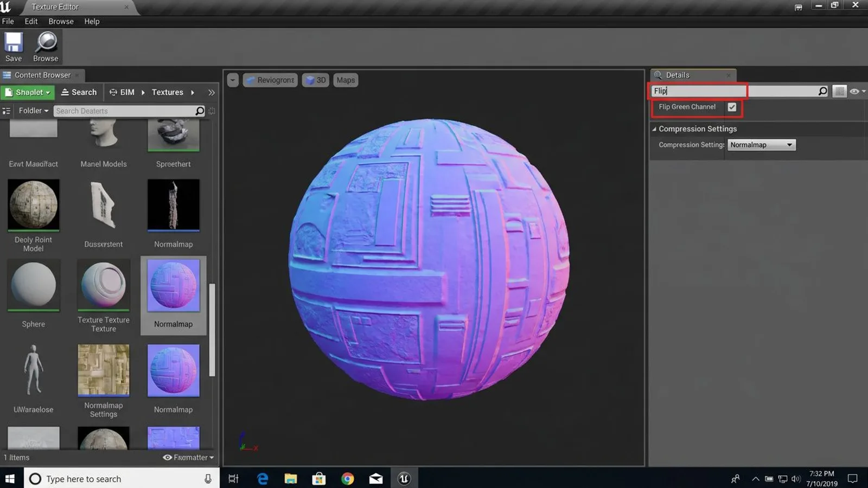Collapse the Compression Settings section
The image size is (868, 488).
click(654, 129)
